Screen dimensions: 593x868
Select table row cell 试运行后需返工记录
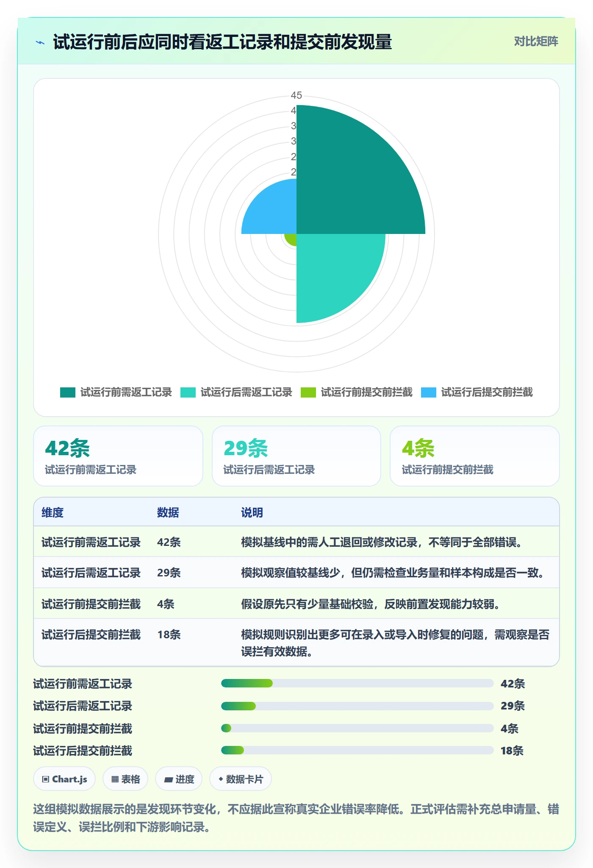[91, 573]
